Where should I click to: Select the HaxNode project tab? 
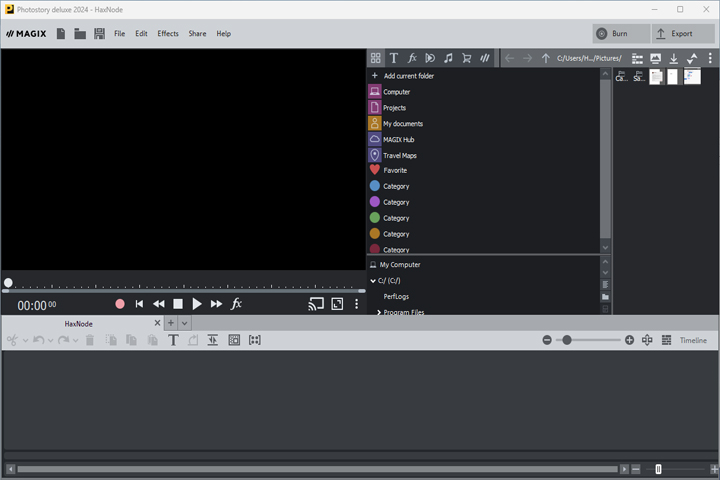79,324
